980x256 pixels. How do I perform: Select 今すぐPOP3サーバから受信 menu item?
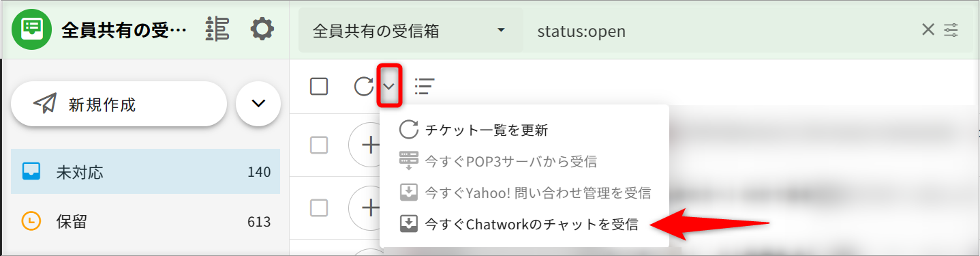pos(525,161)
